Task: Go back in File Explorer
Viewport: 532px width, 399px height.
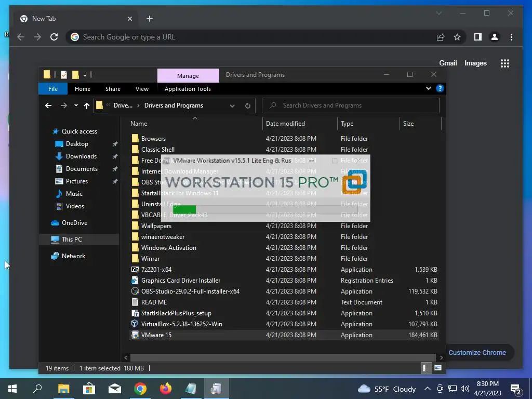Action: coord(48,105)
